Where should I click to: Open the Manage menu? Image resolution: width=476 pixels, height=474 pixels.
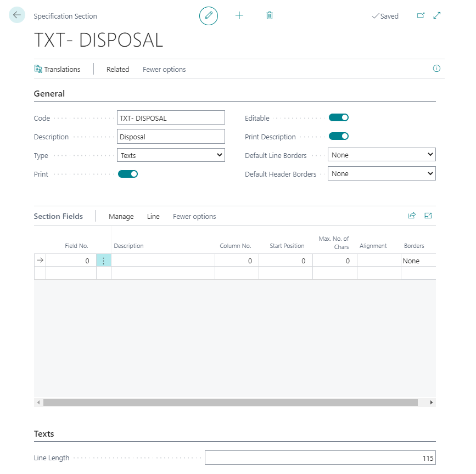coord(121,216)
